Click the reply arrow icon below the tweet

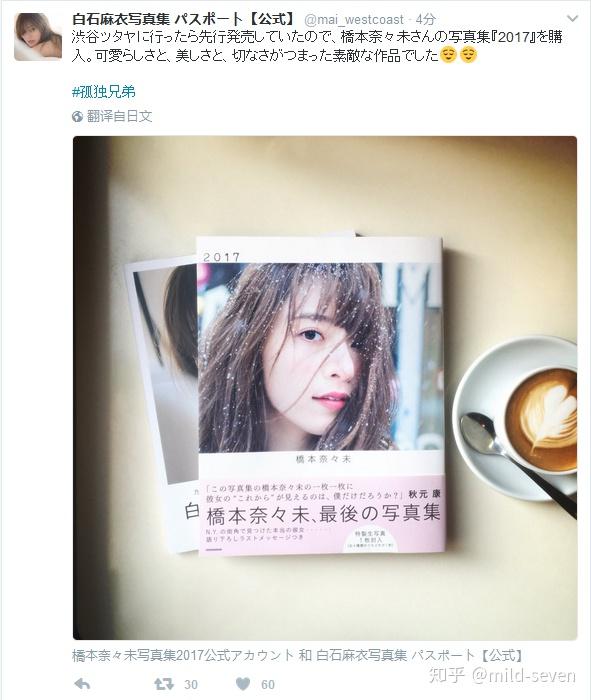pos(82,684)
